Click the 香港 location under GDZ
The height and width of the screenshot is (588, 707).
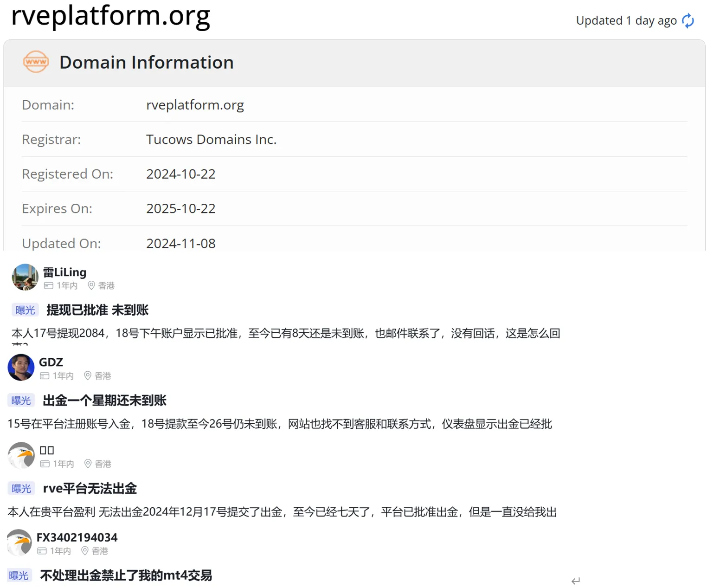103,375
